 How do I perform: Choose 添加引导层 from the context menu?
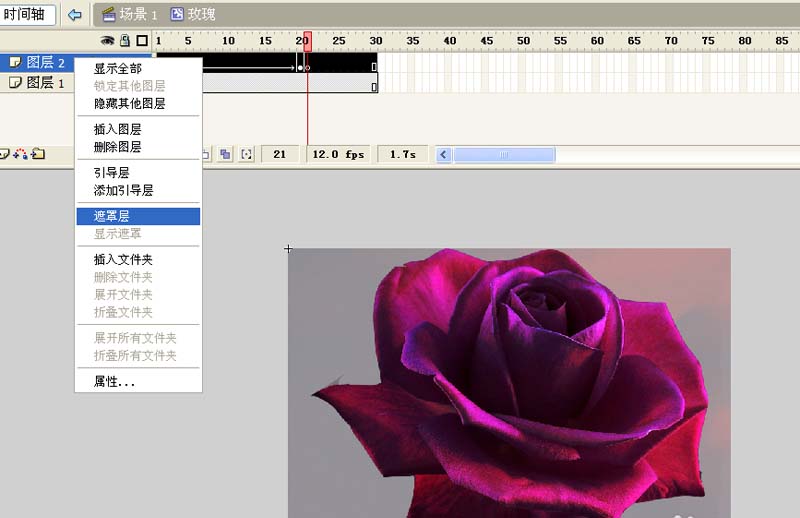[x=138, y=190]
